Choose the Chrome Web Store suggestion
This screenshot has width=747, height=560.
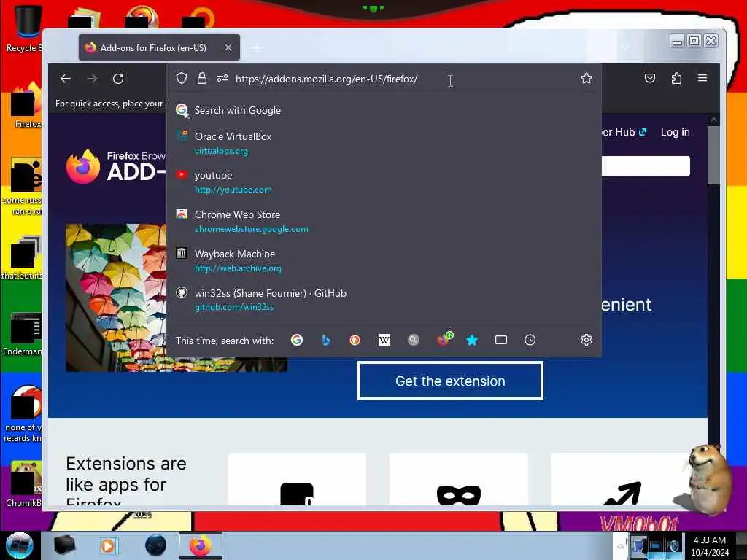(x=384, y=222)
